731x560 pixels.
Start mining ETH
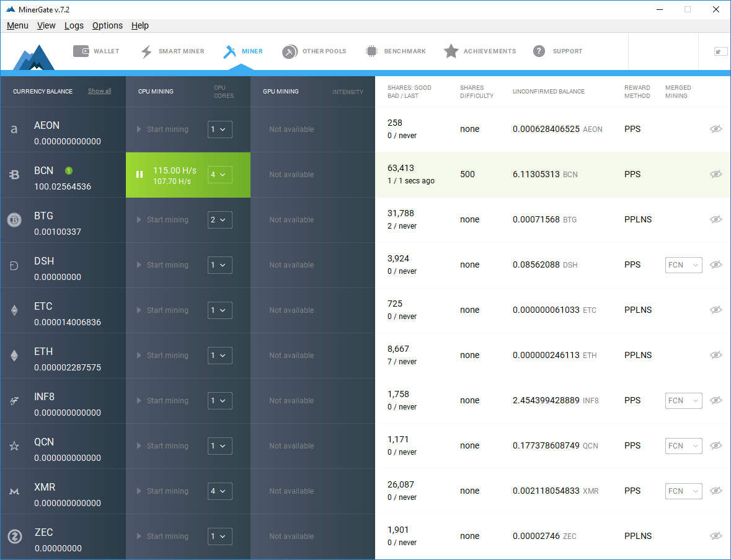162,356
